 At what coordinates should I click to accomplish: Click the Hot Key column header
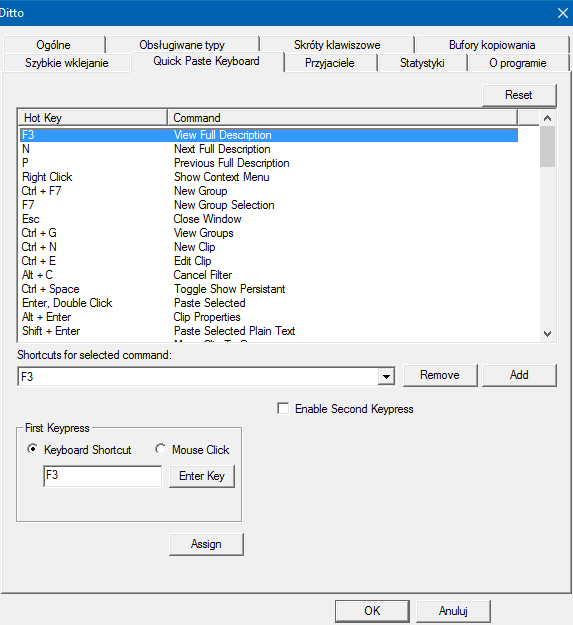[x=92, y=118]
